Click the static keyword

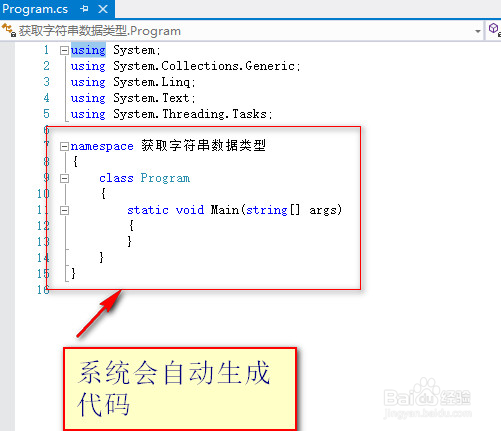[148, 210]
